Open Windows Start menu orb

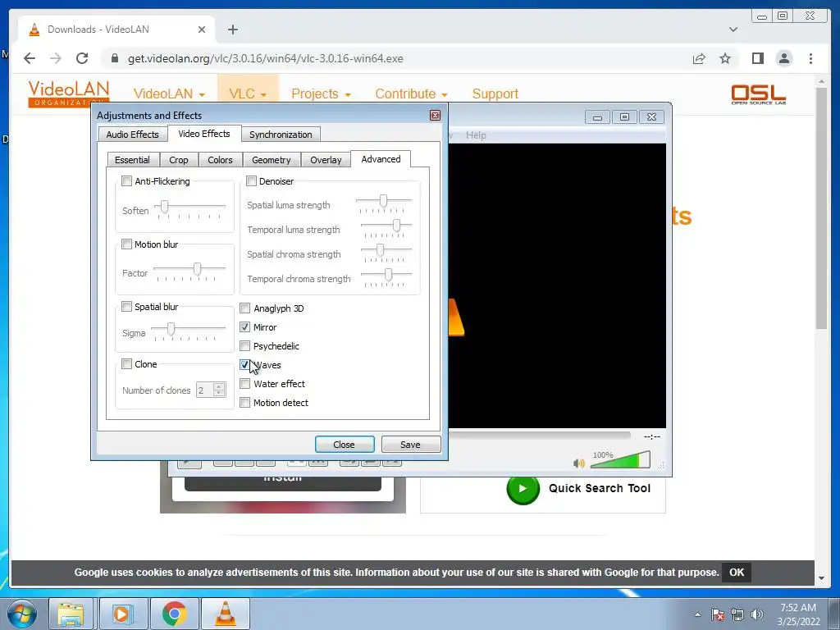point(22,614)
